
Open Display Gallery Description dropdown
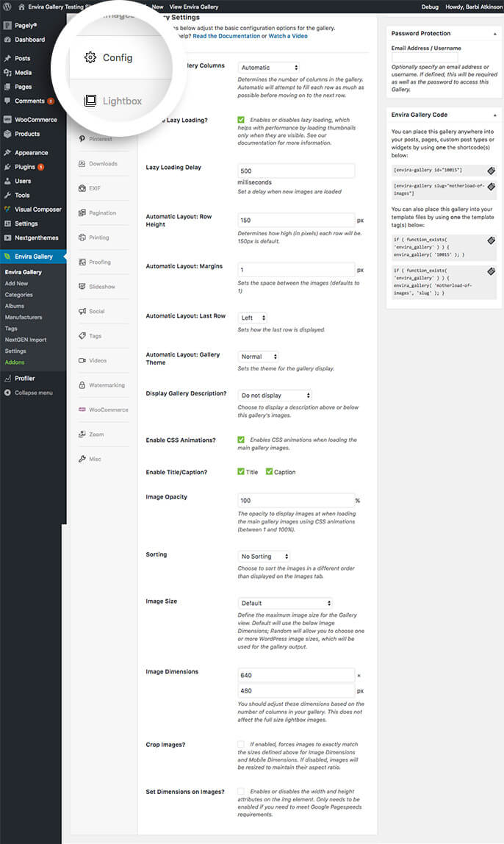pos(275,396)
